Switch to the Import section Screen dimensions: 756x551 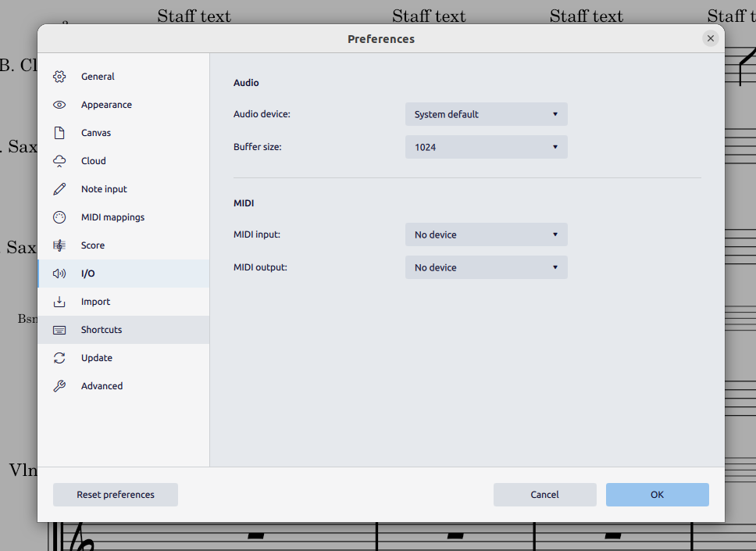[x=95, y=301]
